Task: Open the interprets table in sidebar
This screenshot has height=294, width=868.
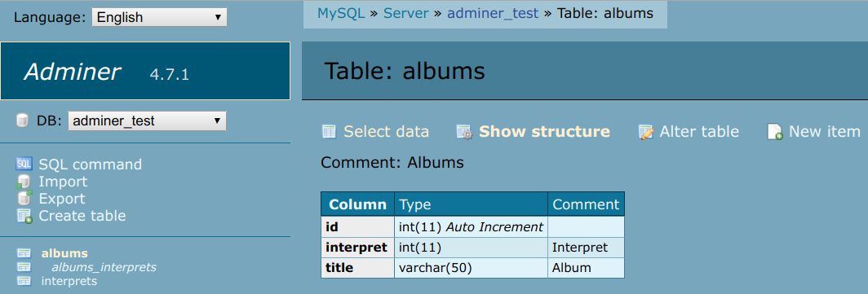Action: [69, 281]
